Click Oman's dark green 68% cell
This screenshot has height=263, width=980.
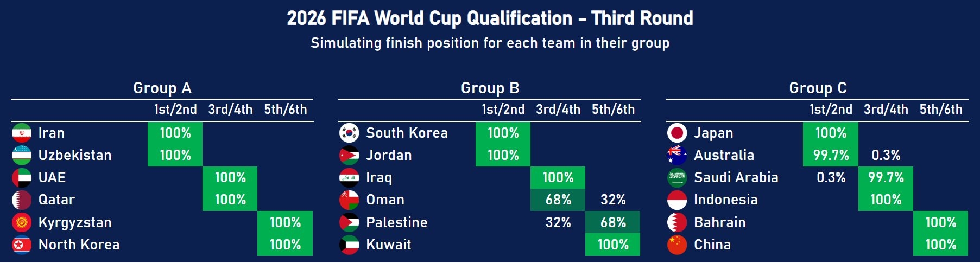pyautogui.click(x=558, y=200)
